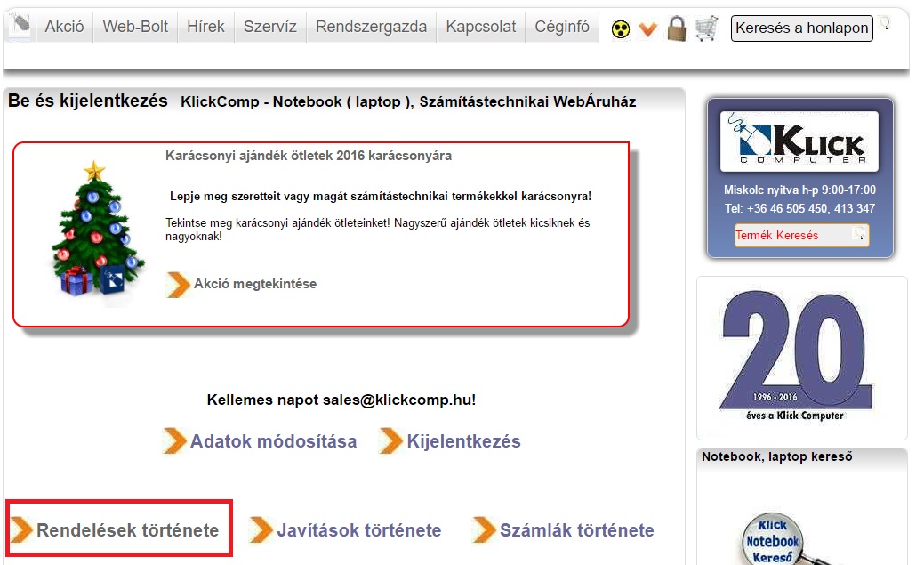Open the Kapcsolat menu item
Viewport: 924px width, 565px height.
pos(481,27)
